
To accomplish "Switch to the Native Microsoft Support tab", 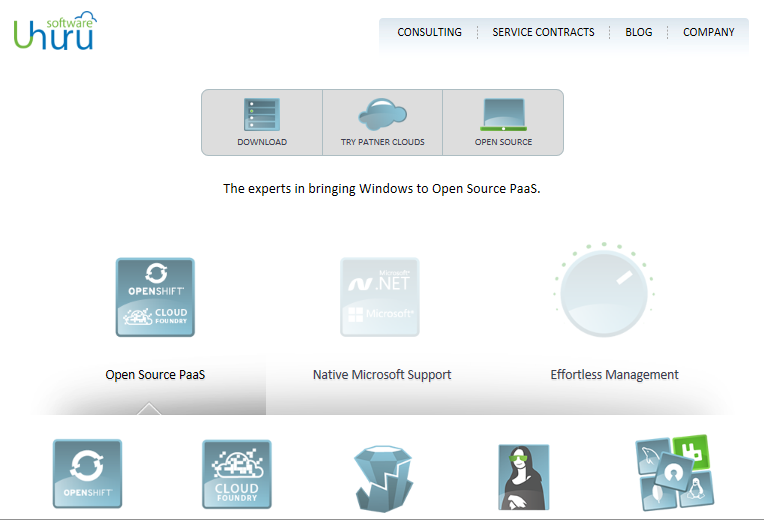I will (x=382, y=375).
